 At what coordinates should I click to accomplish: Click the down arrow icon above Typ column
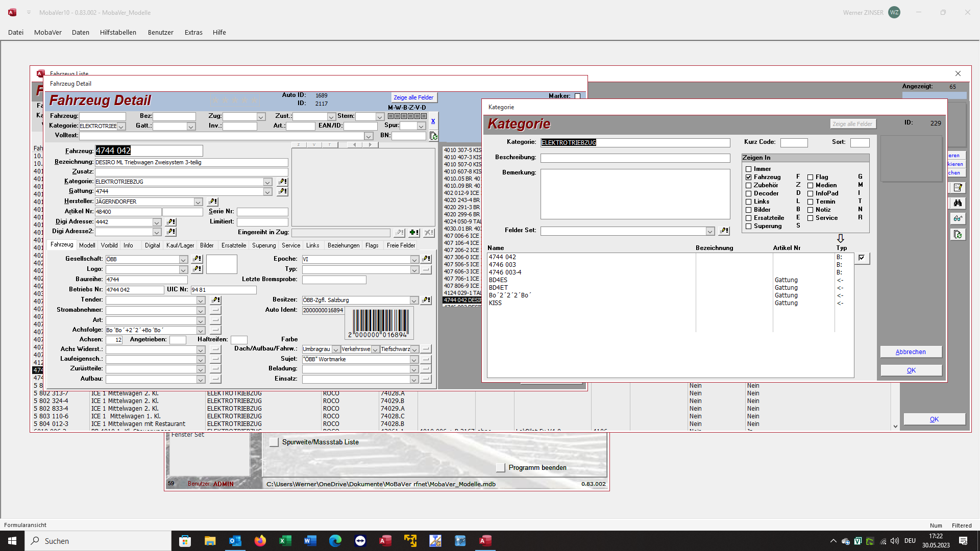pos(841,238)
